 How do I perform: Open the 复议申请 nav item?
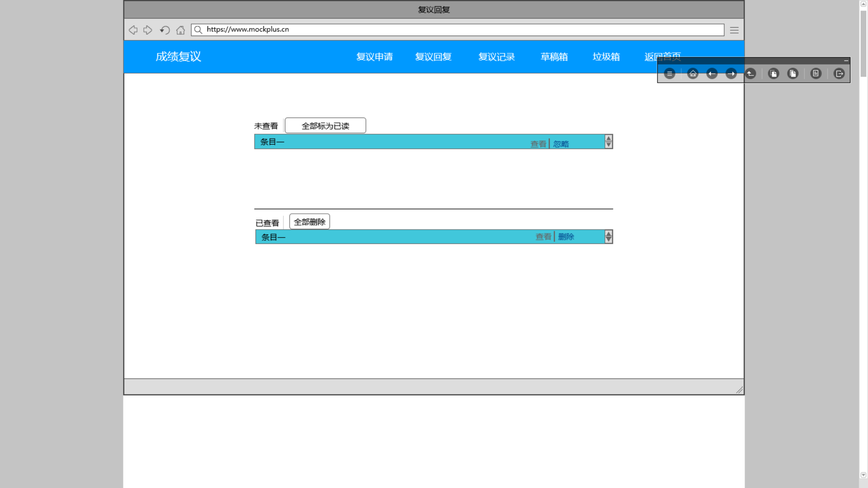[x=374, y=57]
